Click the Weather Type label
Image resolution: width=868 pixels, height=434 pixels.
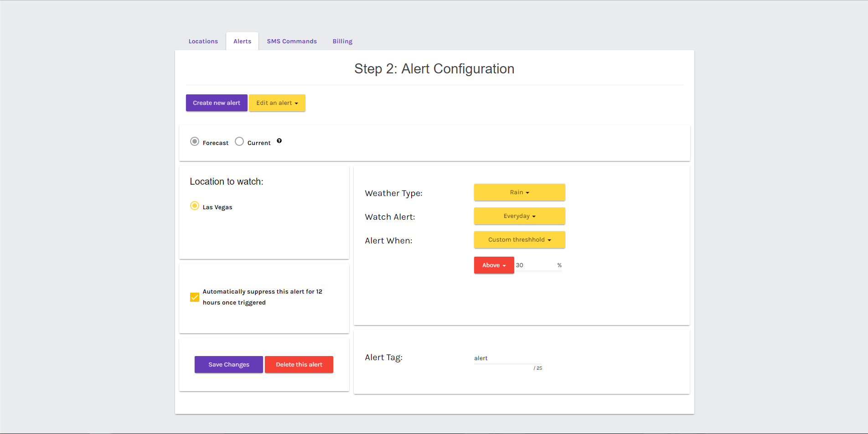click(394, 193)
